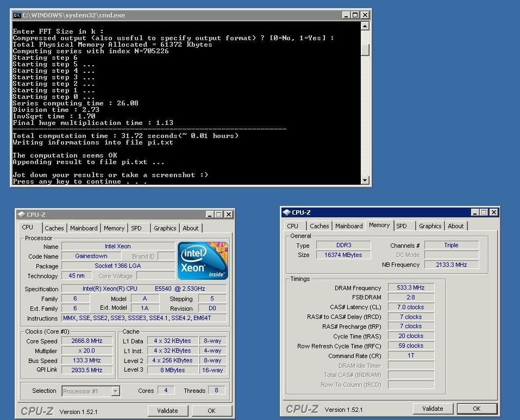
Task: Open Mainboard tab in left CPU-Z window
Action: coord(84,228)
